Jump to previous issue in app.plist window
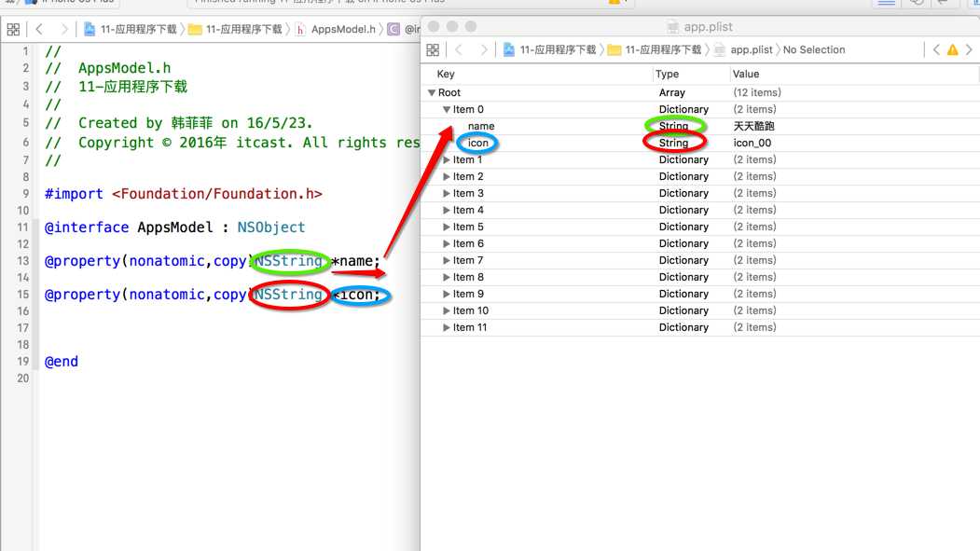The width and height of the screenshot is (980, 551). (936, 50)
